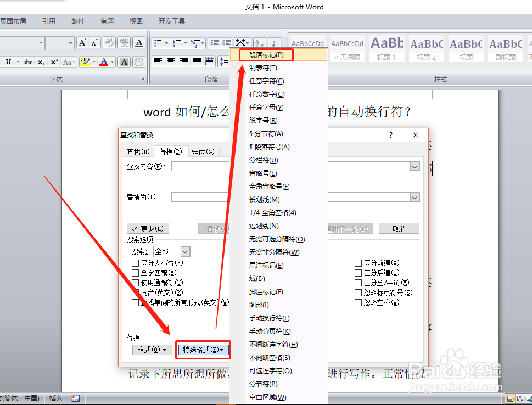Check the 使用通配符 option
The image size is (532, 405).
[x=135, y=282]
